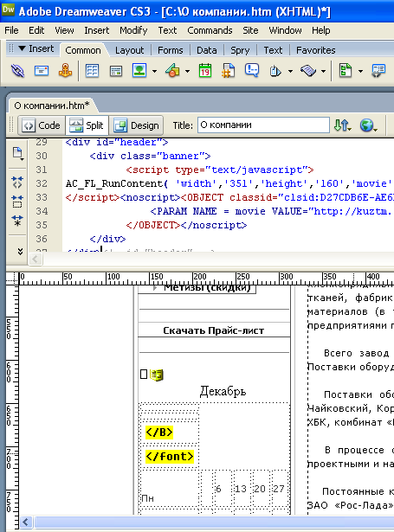Select the Text insert tab
The width and height of the screenshot is (394, 532).
pos(273,50)
